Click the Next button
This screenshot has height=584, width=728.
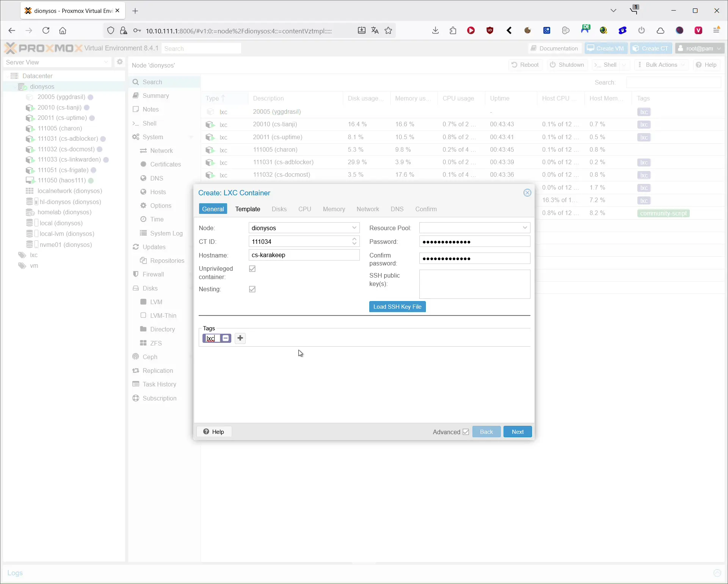517,432
